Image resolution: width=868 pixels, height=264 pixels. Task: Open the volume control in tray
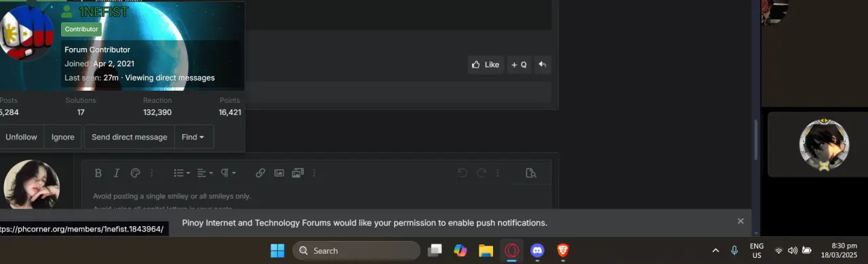(793, 250)
